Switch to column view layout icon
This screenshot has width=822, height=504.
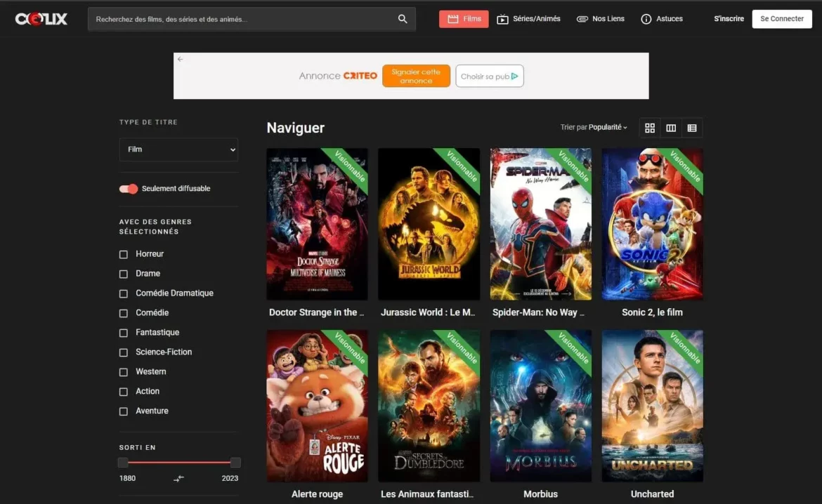point(671,128)
